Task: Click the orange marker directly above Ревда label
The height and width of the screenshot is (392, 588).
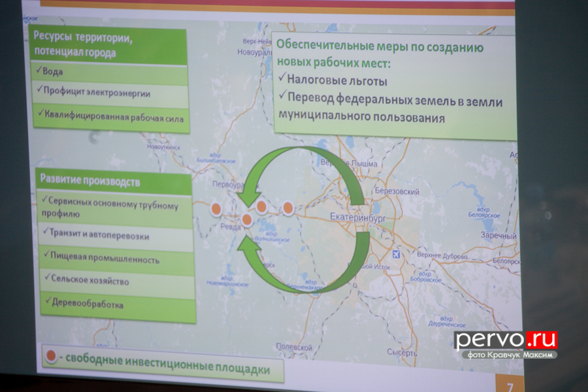Action: pyautogui.click(x=246, y=220)
